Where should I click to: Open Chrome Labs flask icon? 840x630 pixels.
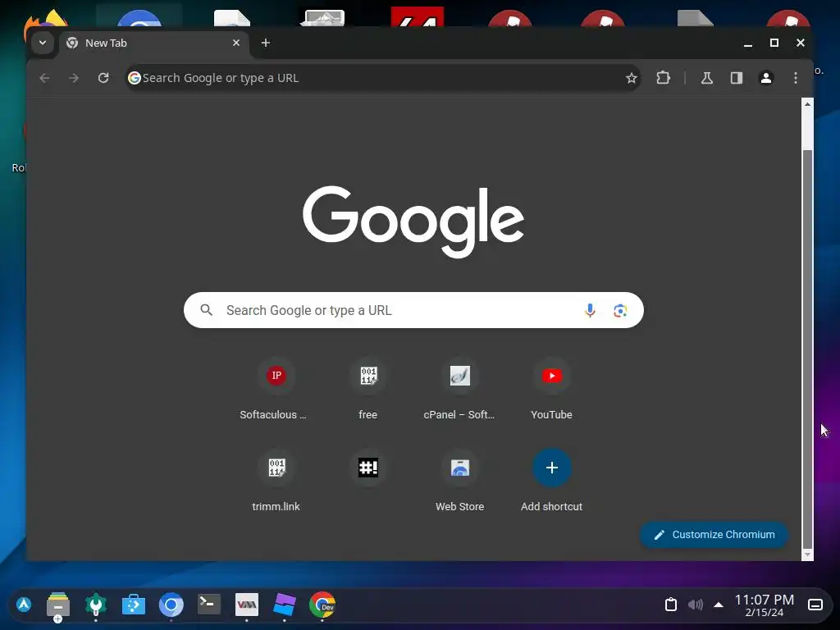pos(707,78)
